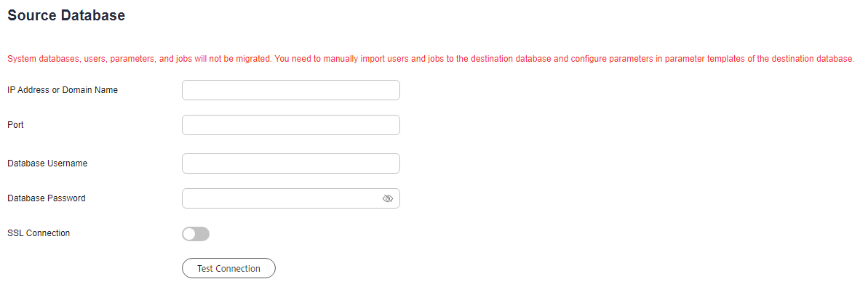The width and height of the screenshot is (868, 287).
Task: Select the Database Username label
Action: [47, 163]
